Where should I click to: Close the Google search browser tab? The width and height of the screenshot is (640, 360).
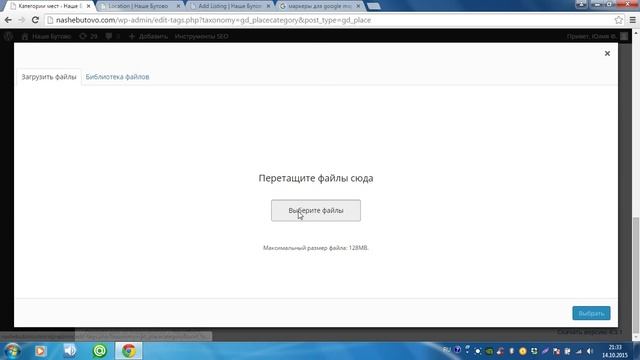click(358, 6)
